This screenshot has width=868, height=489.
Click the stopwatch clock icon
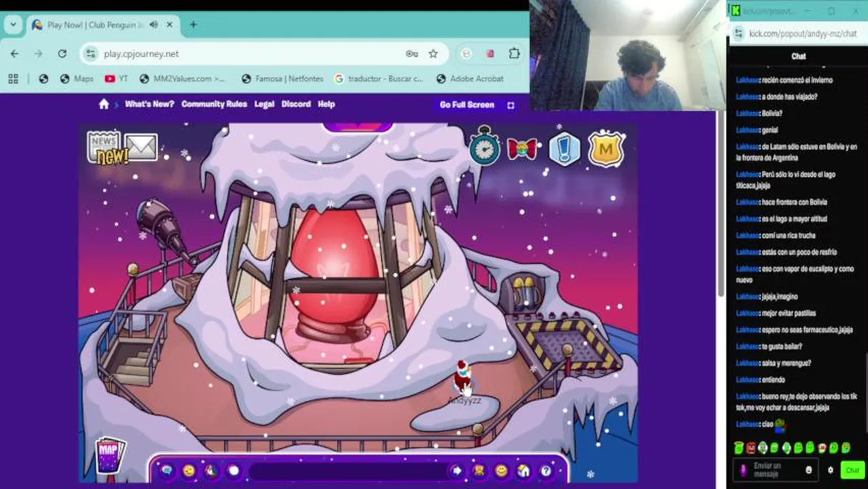(x=484, y=145)
